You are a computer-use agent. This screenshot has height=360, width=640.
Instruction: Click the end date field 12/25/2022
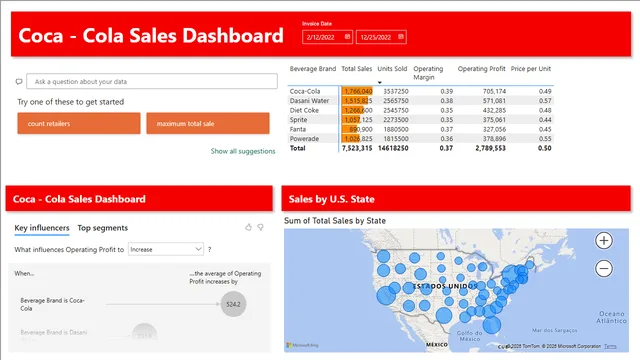coord(381,37)
